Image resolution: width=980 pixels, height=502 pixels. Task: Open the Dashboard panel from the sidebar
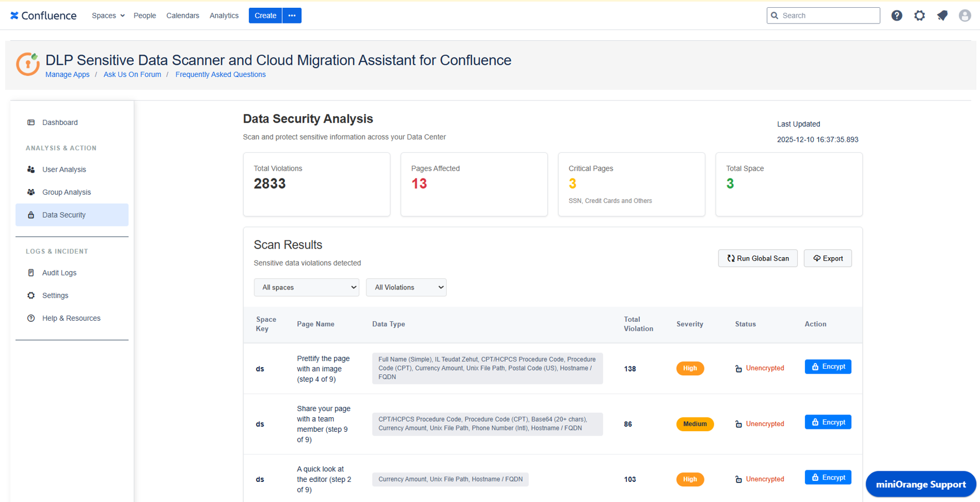point(31,122)
